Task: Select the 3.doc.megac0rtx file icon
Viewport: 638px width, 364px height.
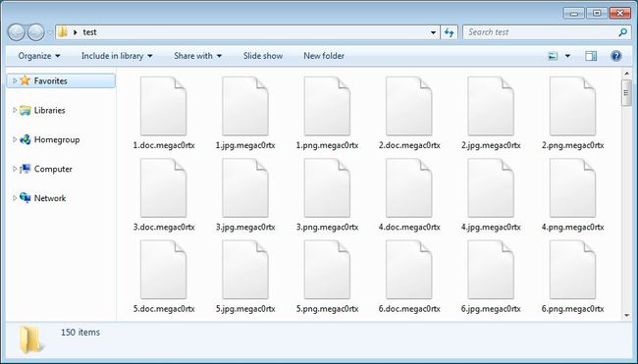Action: click(x=164, y=188)
